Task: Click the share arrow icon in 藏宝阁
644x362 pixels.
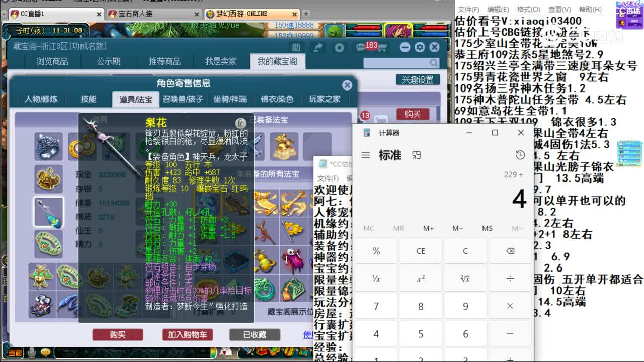Action: coord(318,47)
